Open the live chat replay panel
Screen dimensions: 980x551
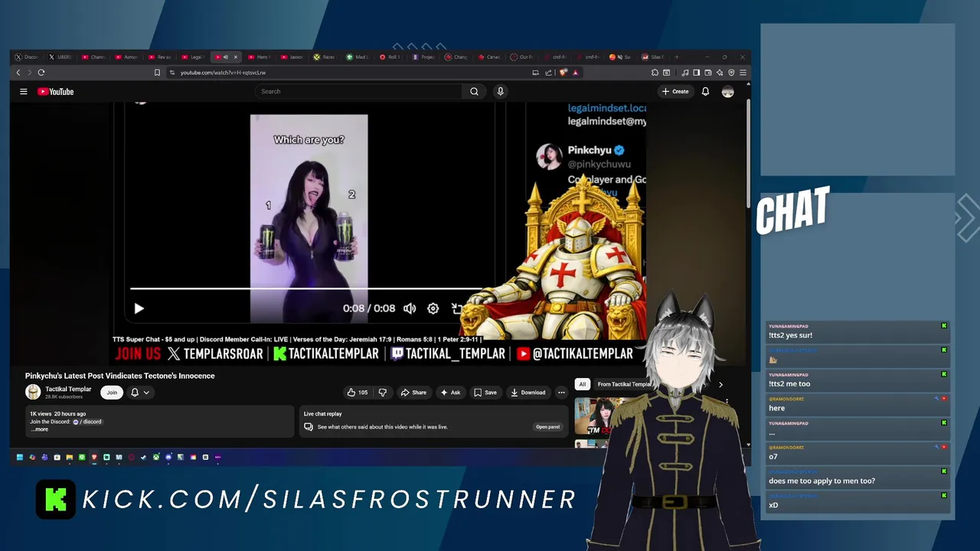click(x=547, y=427)
